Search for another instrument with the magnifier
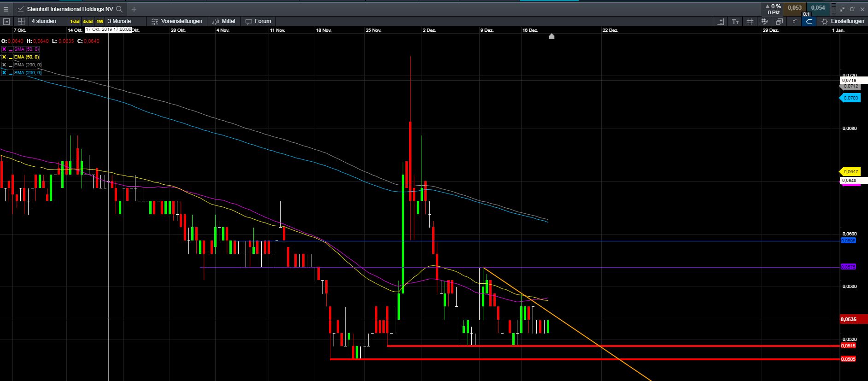Screen dimensions: 868x381 click(119, 9)
